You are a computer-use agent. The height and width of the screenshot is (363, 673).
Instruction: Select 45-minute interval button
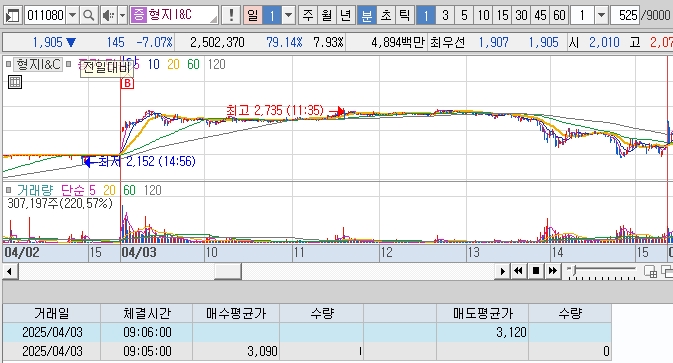click(x=540, y=15)
